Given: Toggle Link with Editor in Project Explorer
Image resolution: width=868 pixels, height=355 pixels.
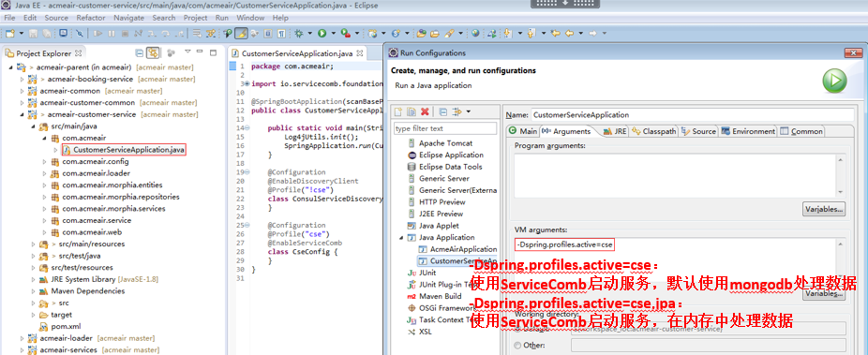Looking at the screenshot, I should (x=153, y=53).
